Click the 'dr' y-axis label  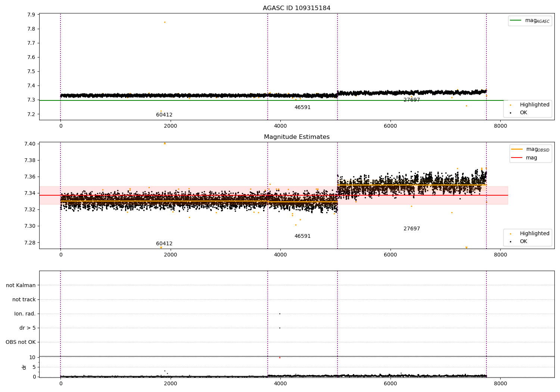[x=24, y=367]
